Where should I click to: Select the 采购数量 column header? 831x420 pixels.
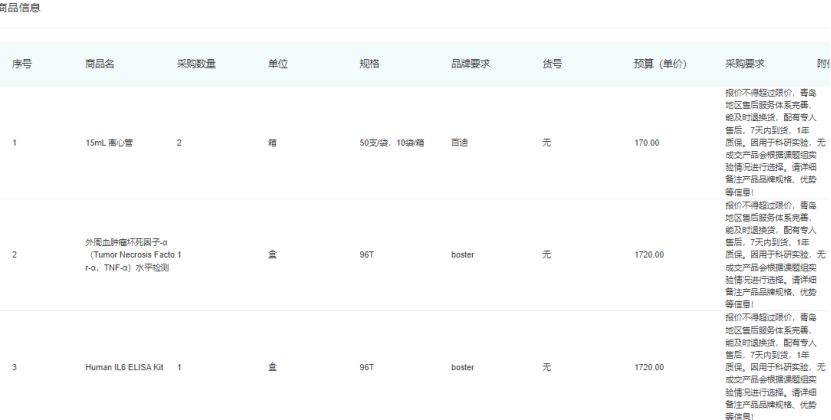coord(196,64)
